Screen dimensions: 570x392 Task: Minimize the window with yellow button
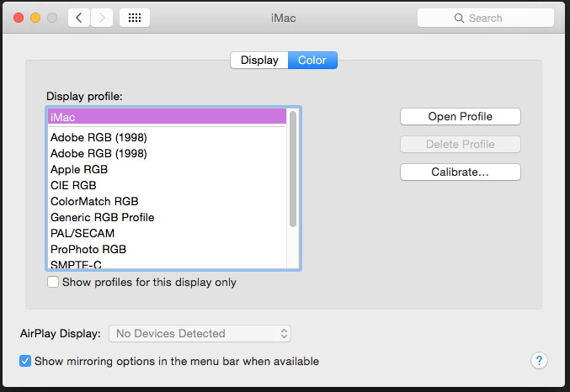[x=35, y=18]
